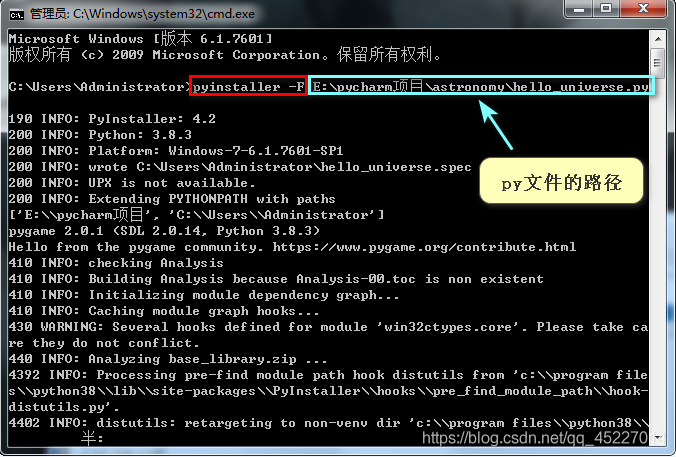Click the cyan-boxed hello_universe.py file path
This screenshot has height=457, width=676.
point(480,87)
